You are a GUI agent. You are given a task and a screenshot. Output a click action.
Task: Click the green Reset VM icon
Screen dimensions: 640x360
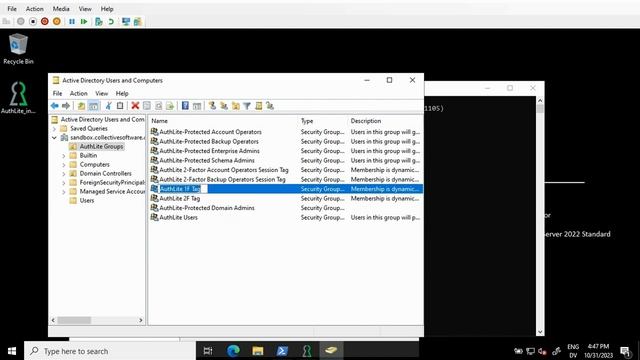coord(84,22)
